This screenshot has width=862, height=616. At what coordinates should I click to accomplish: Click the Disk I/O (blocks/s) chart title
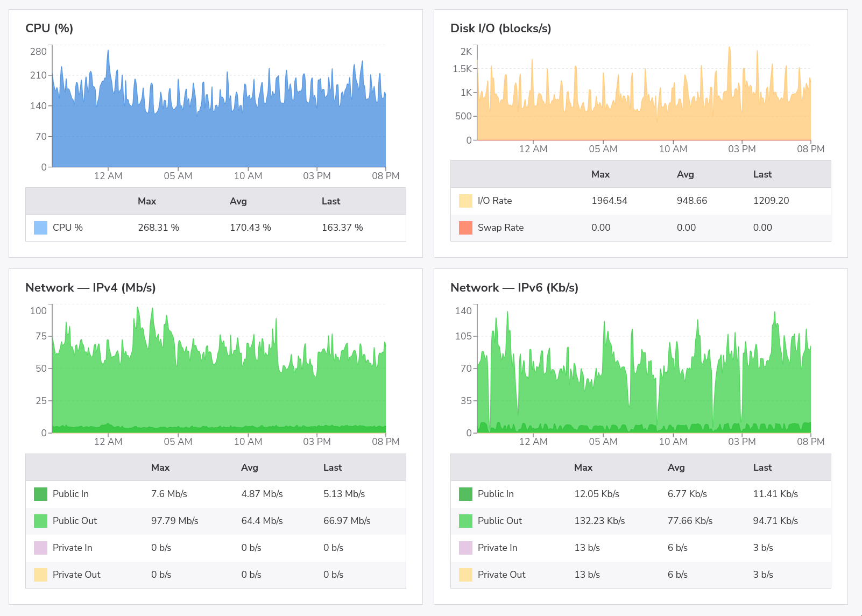click(500, 28)
